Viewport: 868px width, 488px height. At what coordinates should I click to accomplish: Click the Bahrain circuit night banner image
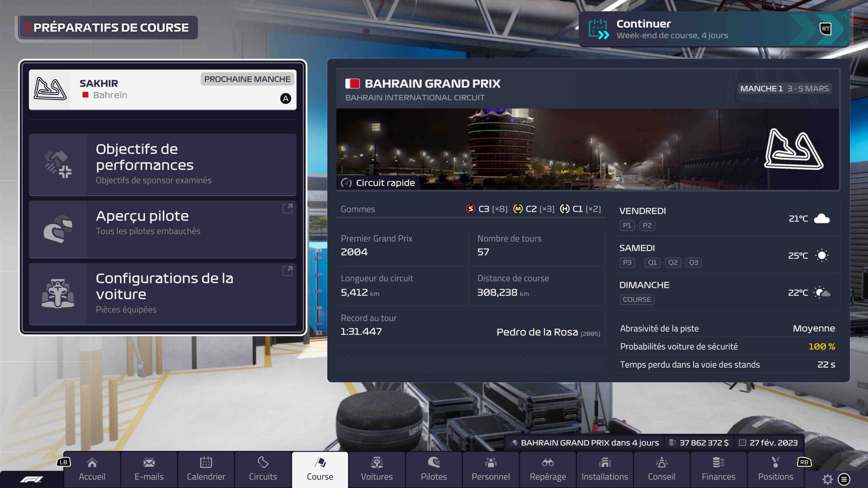588,149
